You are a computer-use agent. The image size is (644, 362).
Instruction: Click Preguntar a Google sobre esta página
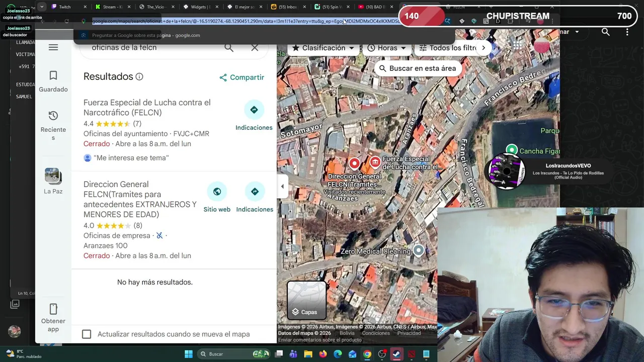[x=146, y=35]
